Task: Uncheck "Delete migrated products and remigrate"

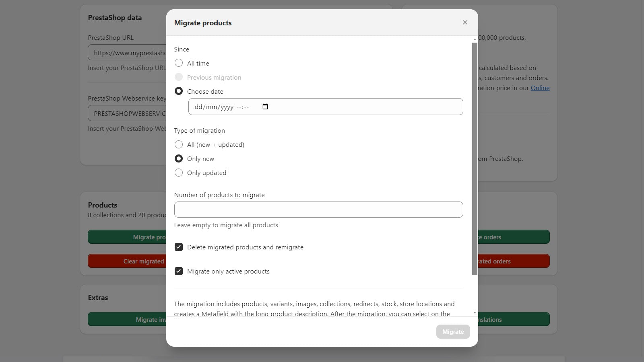Action: coord(179,247)
